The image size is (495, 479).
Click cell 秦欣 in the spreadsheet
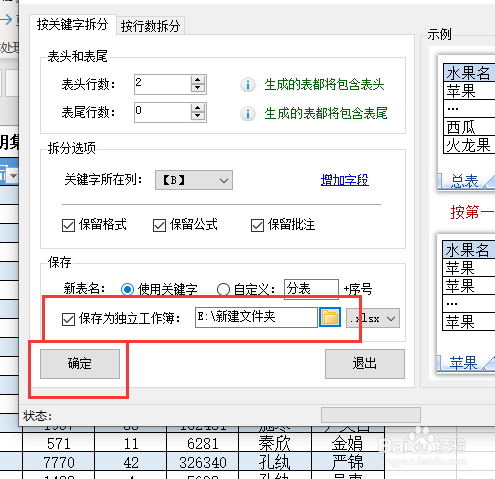pyautogui.click(x=275, y=443)
